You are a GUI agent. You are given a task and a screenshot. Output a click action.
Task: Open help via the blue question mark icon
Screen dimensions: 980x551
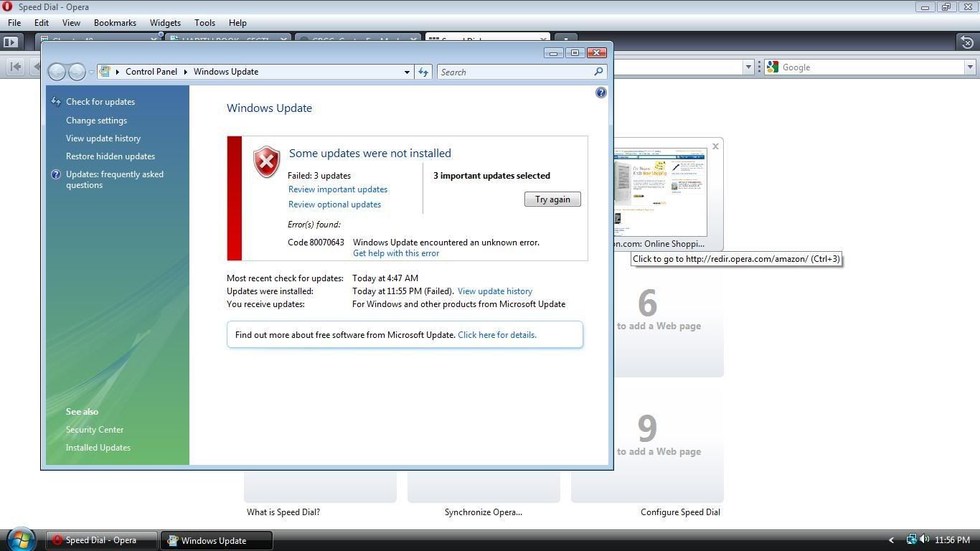[601, 93]
